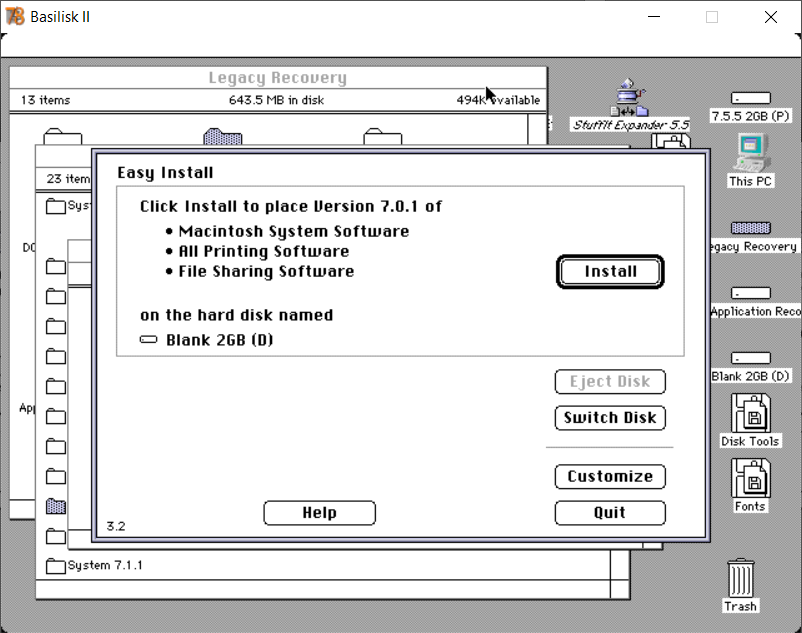Select the 7.5.5 2GB (P) disk icon
802x633 pixels.
(x=750, y=98)
